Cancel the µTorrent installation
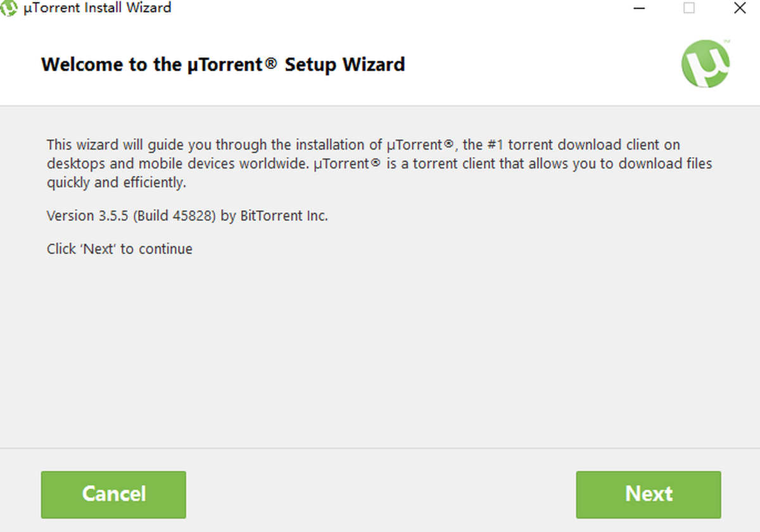The width and height of the screenshot is (760, 532). 113,494
